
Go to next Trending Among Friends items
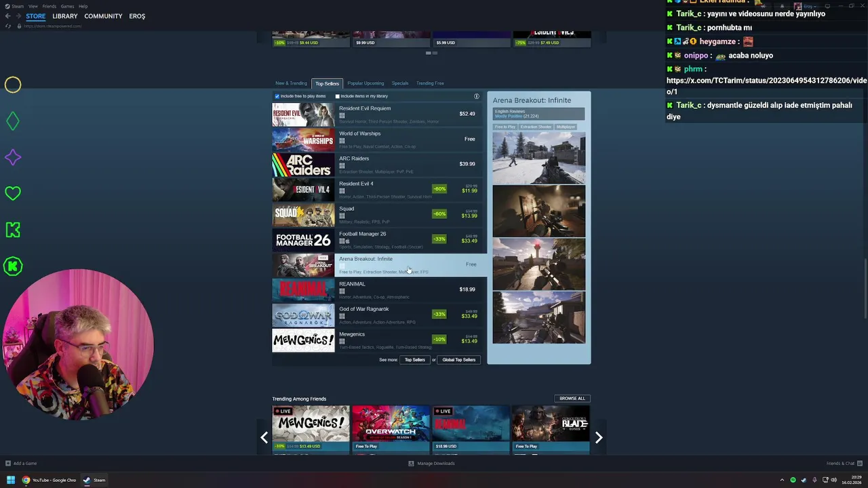pos(599,438)
